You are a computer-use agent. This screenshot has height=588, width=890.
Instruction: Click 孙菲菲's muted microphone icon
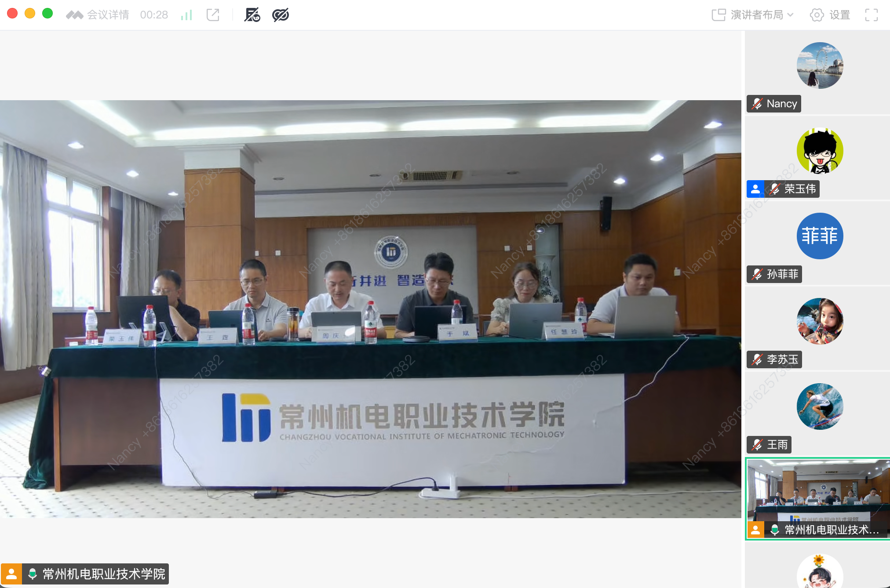(757, 274)
